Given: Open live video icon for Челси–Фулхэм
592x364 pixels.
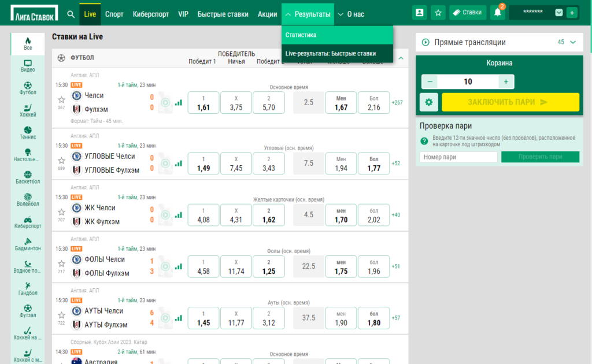Looking at the screenshot, I should pyautogui.click(x=165, y=103).
